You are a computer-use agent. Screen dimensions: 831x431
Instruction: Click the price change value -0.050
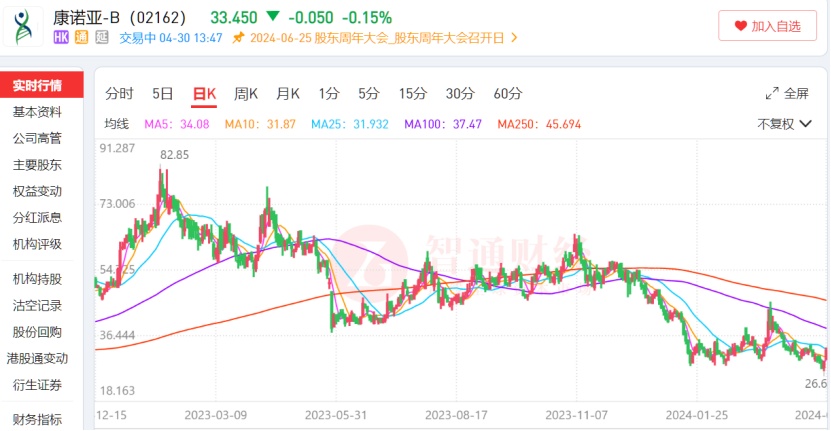pyautogui.click(x=311, y=17)
